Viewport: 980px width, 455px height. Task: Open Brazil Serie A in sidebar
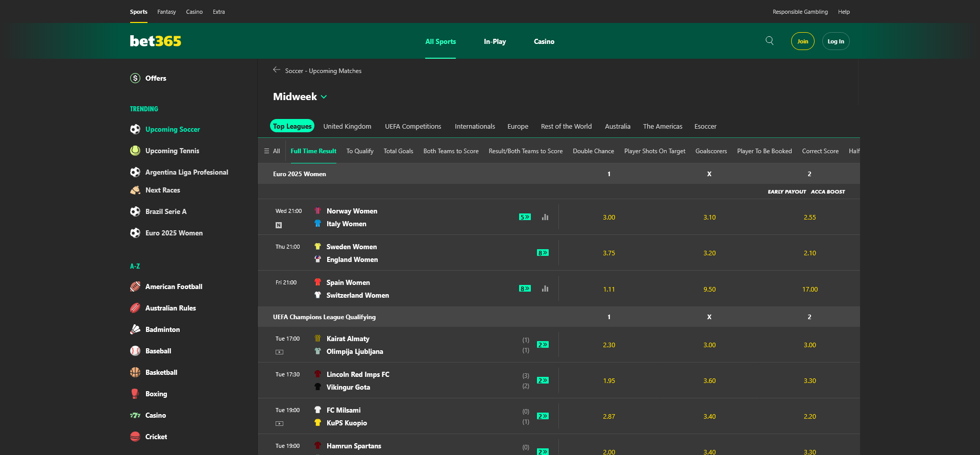point(166,211)
